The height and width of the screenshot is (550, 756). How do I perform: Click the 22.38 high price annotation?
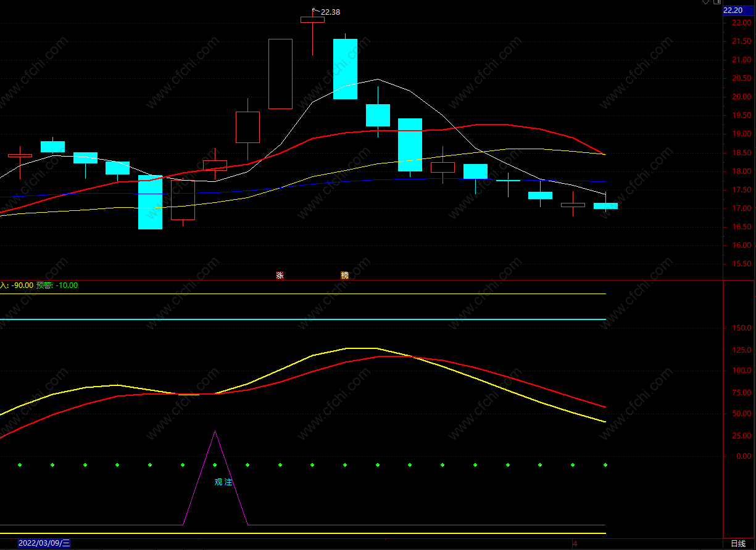[x=330, y=12]
